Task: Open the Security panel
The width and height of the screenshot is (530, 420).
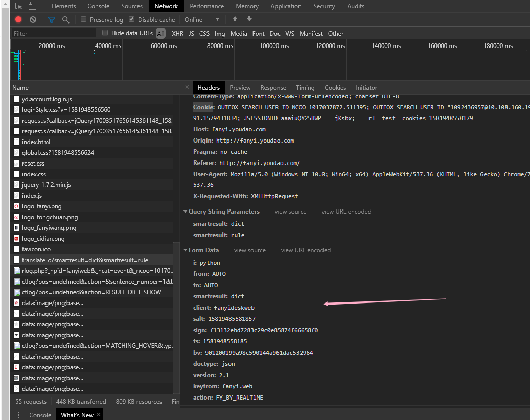Action: click(x=324, y=6)
